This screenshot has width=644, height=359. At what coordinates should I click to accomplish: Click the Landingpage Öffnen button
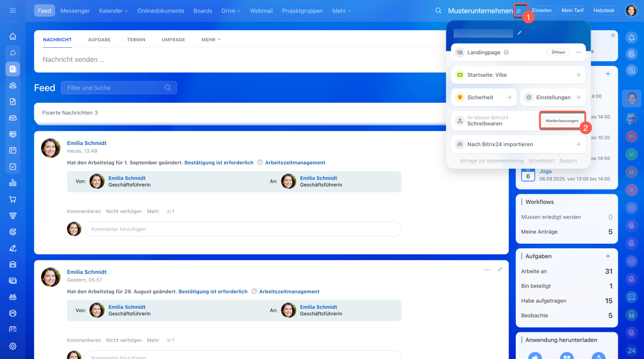[558, 52]
